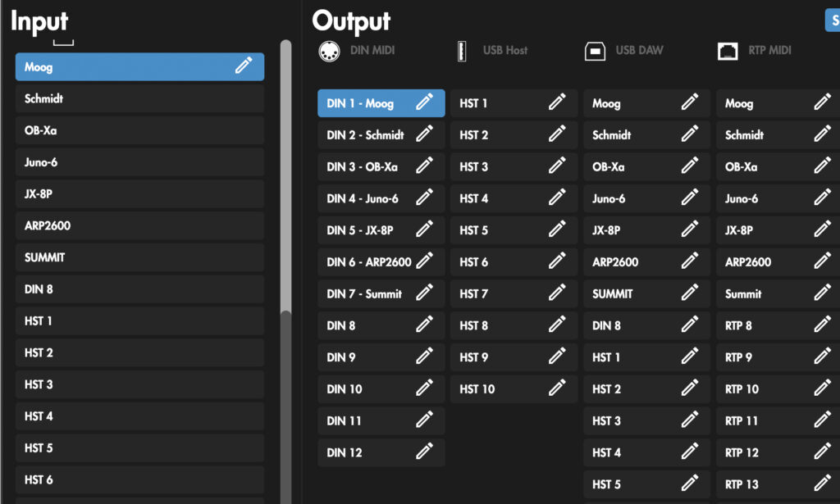Toggle DIN 9 output routing
The height and width of the screenshot is (504, 840).
click(x=381, y=357)
